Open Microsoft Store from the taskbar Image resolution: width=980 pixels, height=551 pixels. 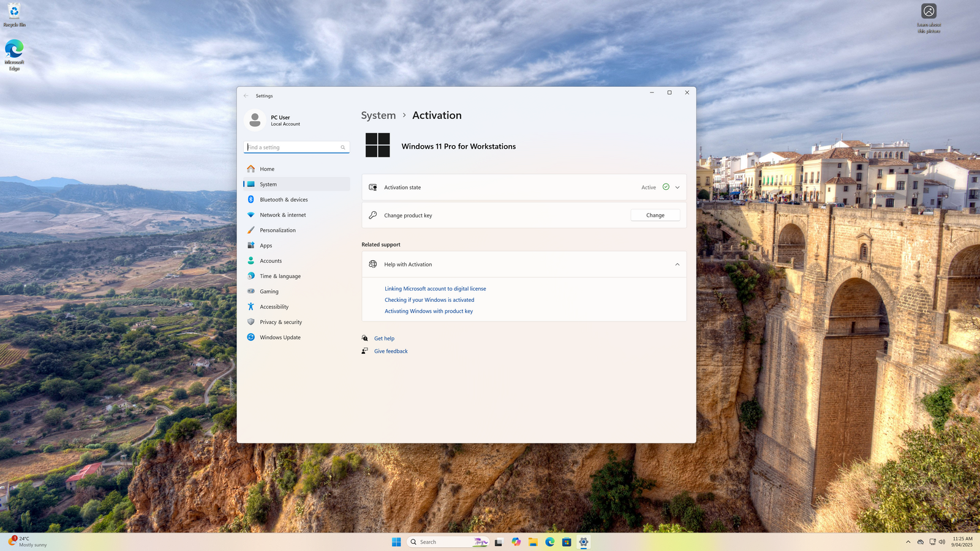click(567, 542)
